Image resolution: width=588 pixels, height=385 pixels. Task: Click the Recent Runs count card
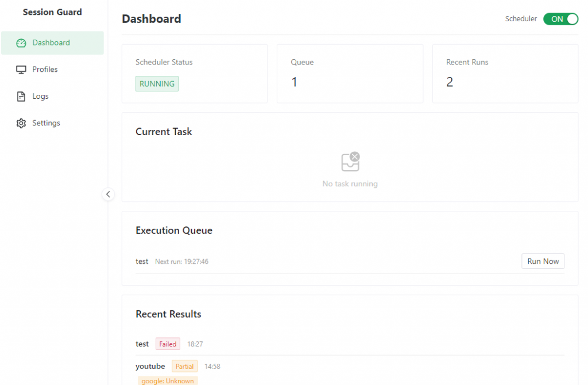pyautogui.click(x=505, y=74)
